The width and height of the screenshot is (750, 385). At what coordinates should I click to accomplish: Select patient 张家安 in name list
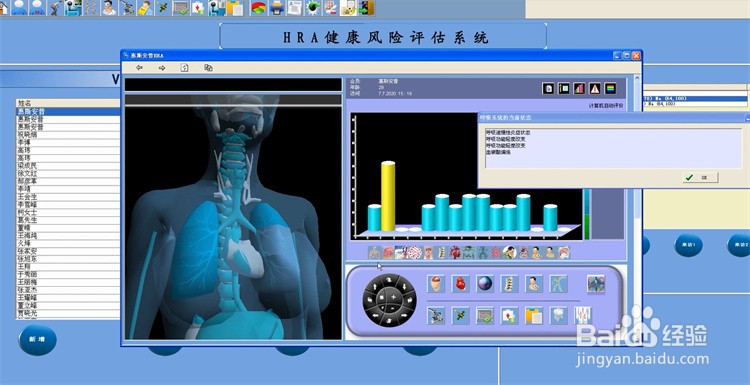point(67,251)
